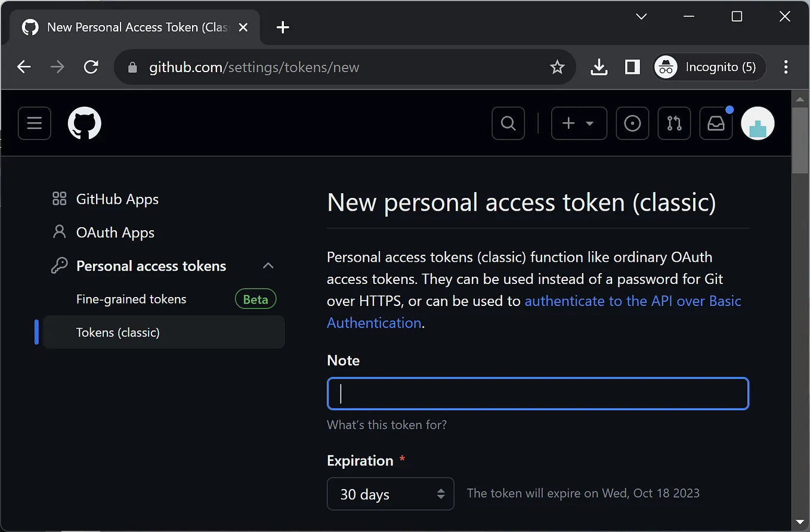Open the GitHub search icon
Viewport: 810px width, 532px height.
508,123
